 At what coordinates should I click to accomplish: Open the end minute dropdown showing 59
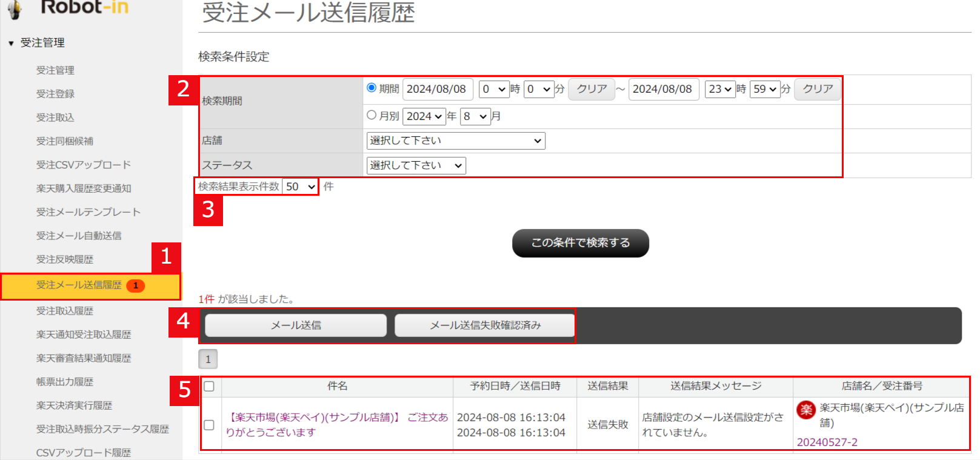click(765, 89)
